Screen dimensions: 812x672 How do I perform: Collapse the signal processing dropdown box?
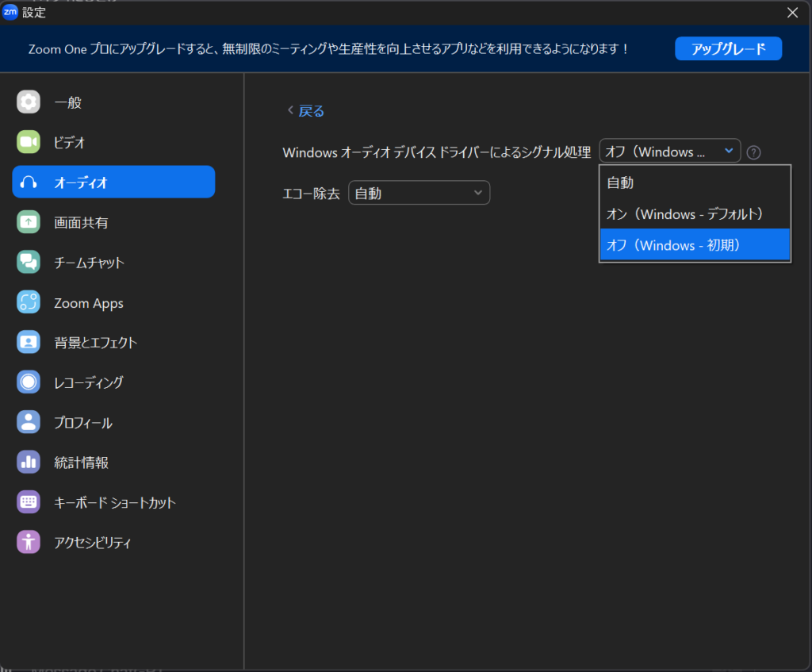click(669, 152)
